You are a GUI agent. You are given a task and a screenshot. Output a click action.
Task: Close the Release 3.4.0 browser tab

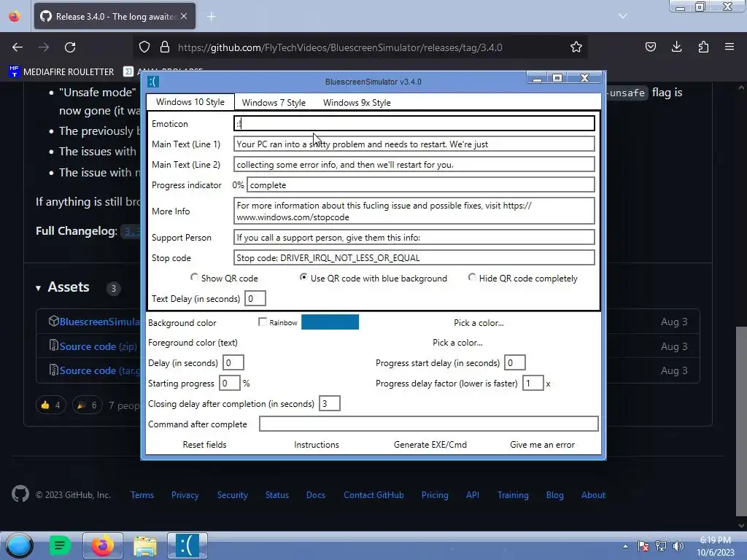coord(184,16)
